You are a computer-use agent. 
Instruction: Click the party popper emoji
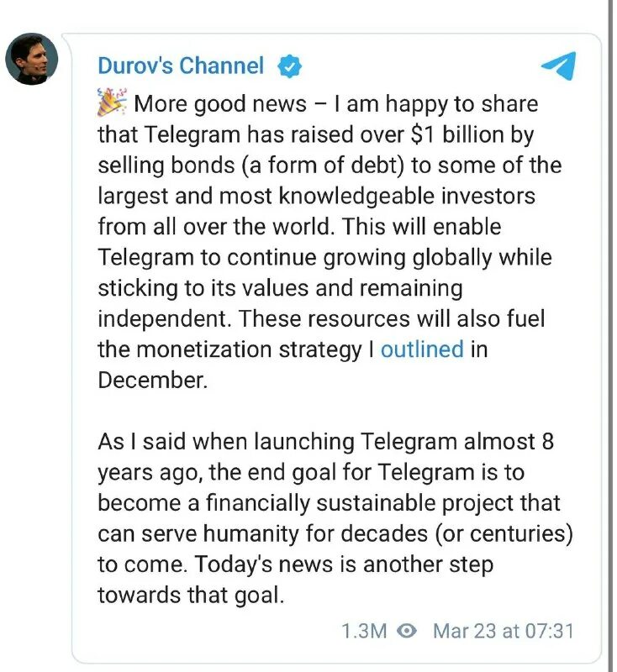112,102
